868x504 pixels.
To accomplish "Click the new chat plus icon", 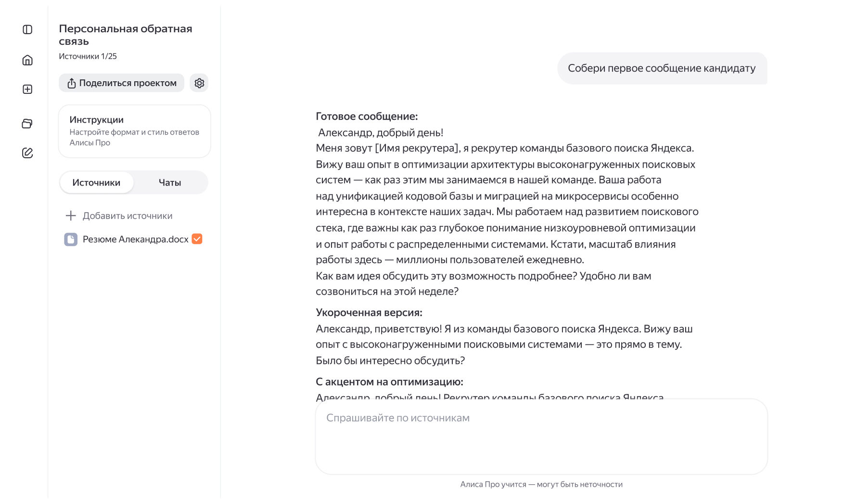I will (27, 89).
